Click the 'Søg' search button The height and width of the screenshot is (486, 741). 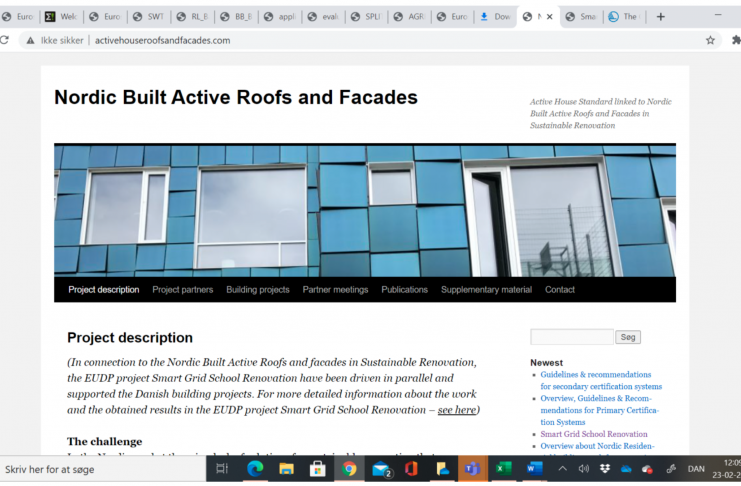click(628, 337)
